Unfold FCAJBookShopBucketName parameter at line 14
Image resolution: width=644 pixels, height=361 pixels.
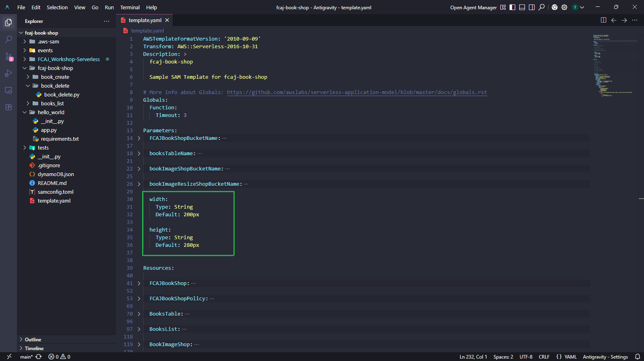coord(139,138)
